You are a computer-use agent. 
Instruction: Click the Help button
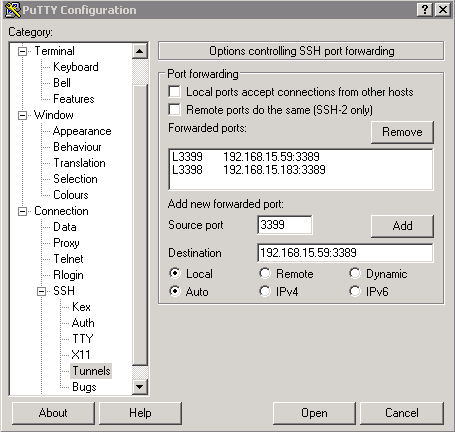[x=140, y=413]
